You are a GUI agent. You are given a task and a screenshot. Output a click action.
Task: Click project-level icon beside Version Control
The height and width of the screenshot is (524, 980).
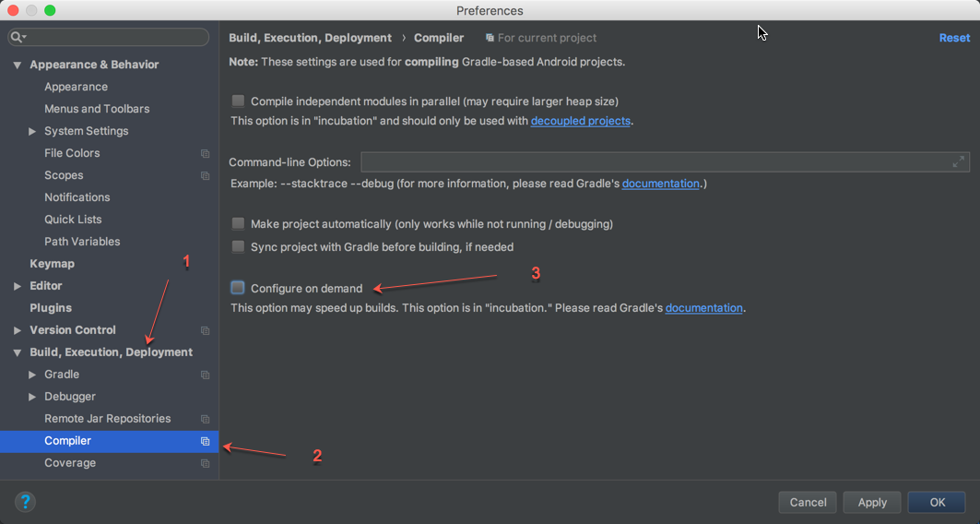click(205, 330)
